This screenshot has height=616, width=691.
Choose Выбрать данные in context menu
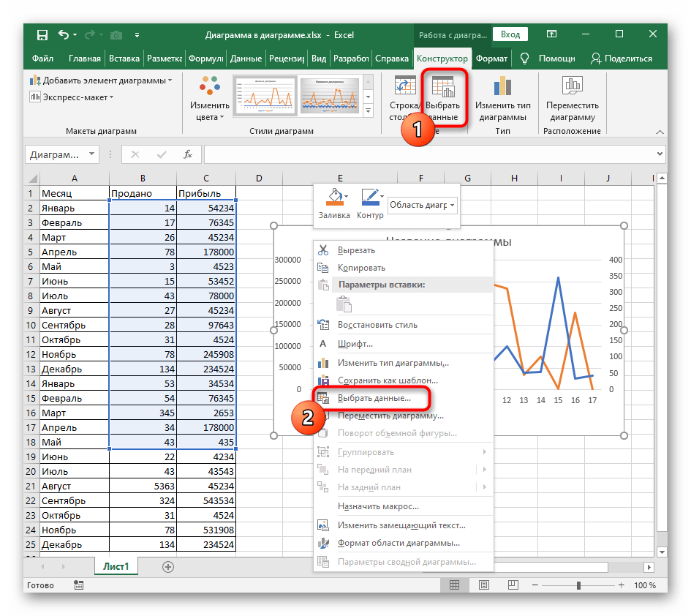pos(374,399)
